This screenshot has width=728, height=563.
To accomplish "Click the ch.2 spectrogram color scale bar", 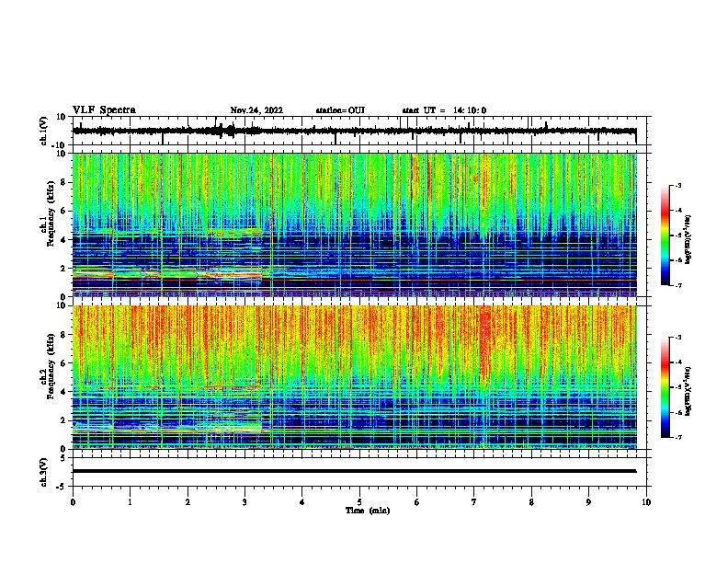I will coord(665,387).
